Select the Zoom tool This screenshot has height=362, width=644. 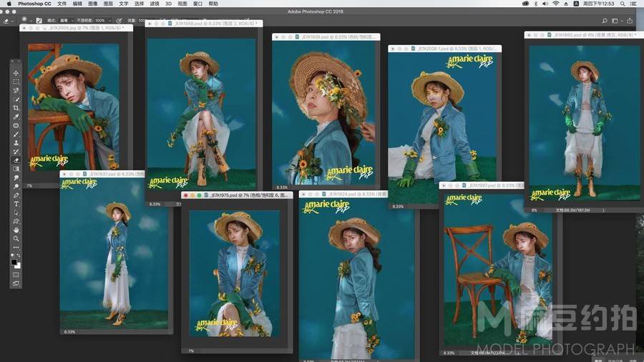click(16, 238)
